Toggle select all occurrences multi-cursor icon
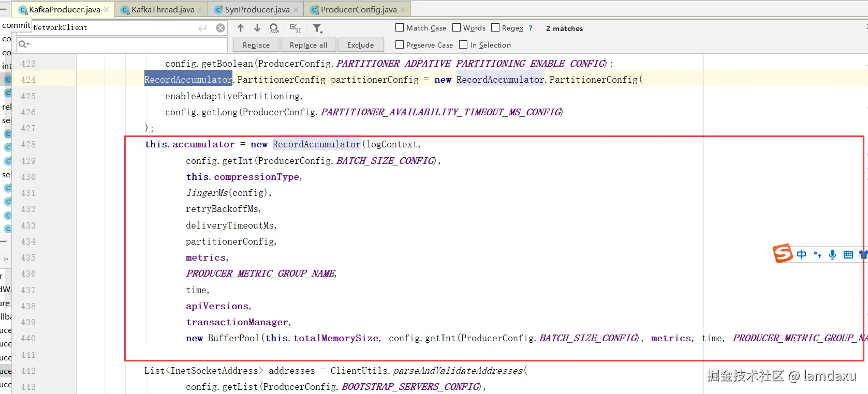 296,28
